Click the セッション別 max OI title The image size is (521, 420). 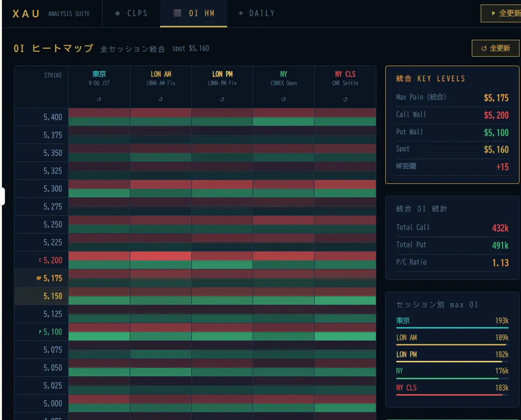point(437,305)
